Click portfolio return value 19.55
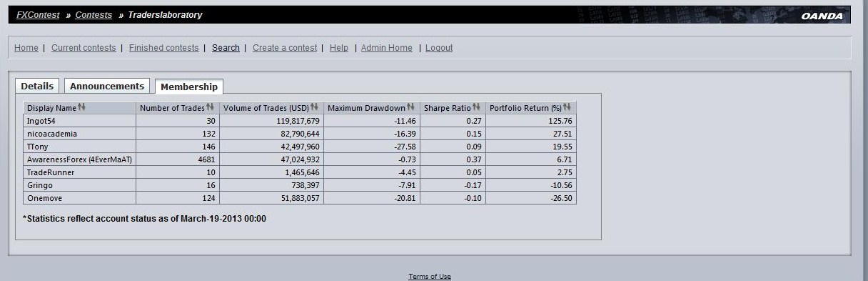 click(562, 147)
